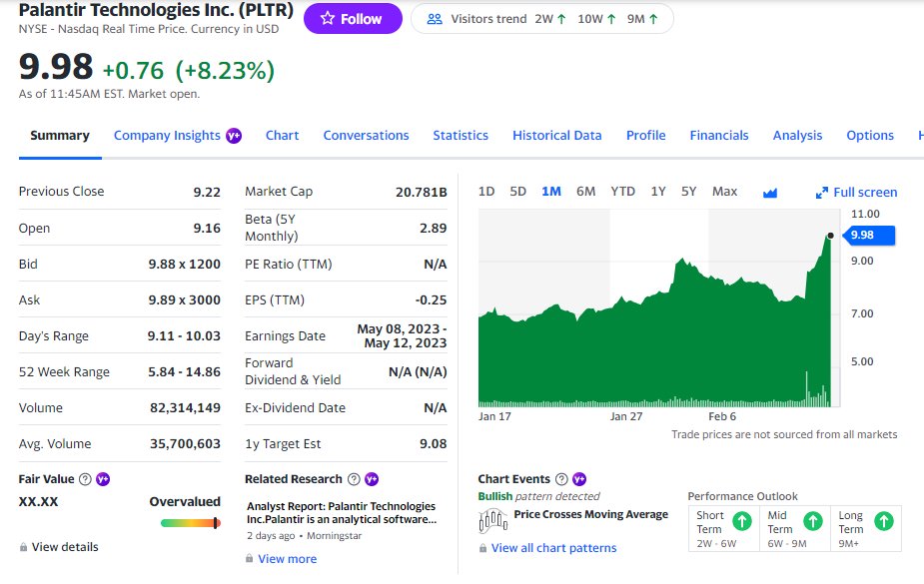
Task: Go to the Historical Data tab
Action: coord(556,136)
